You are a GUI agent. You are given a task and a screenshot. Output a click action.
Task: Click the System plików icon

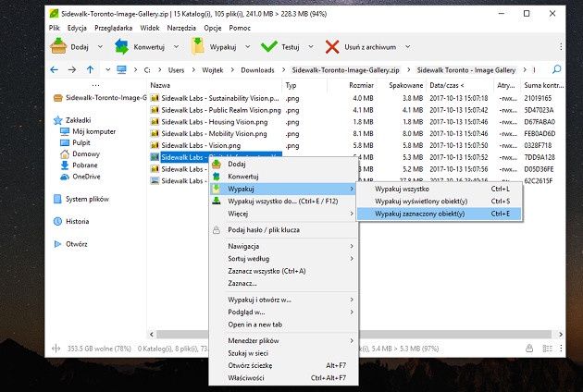tap(57, 199)
